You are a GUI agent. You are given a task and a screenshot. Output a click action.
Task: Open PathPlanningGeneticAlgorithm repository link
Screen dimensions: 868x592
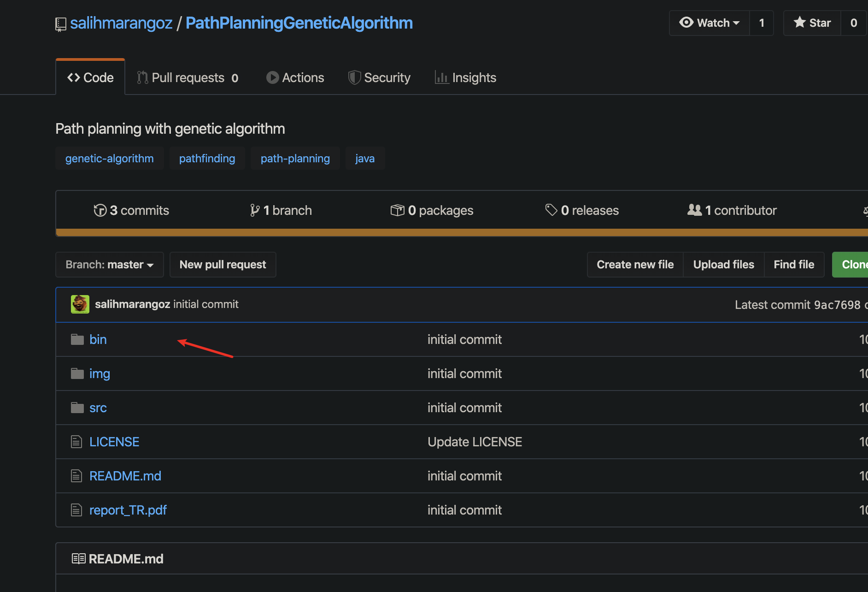pyautogui.click(x=299, y=23)
